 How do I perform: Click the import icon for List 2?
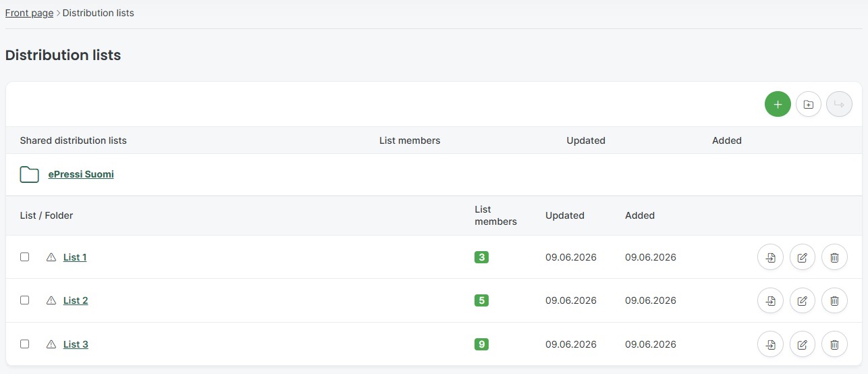click(x=771, y=300)
